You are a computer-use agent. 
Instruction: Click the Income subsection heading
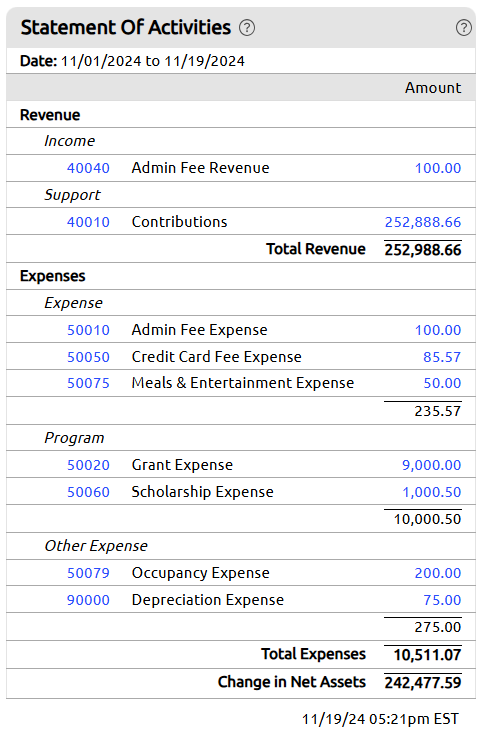pos(69,141)
